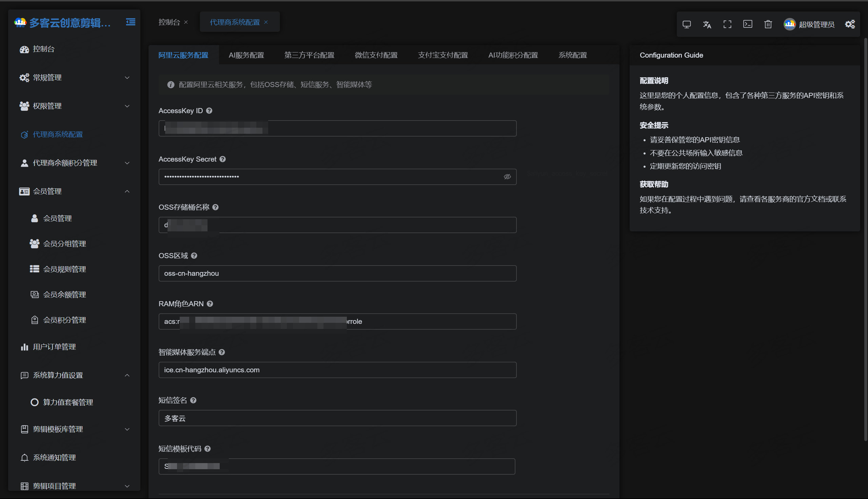868x499 pixels.
Task: Click help icon beside RAM角色ARN label
Action: tap(210, 304)
